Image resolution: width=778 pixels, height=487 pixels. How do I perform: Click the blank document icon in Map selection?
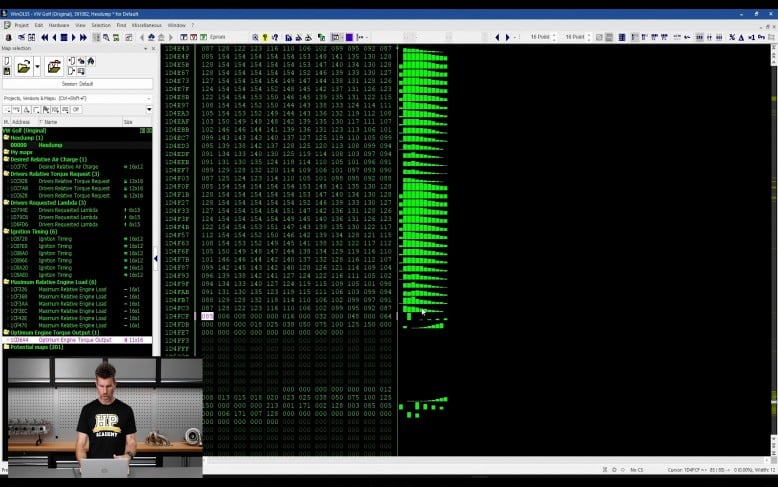tap(7, 61)
